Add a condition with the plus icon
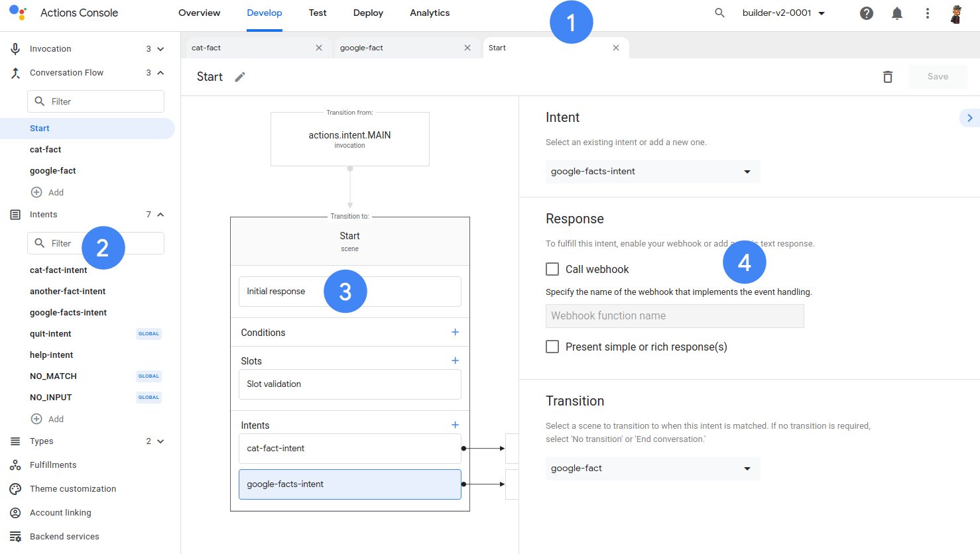Screen dimensions: 980x554 pyautogui.click(x=455, y=332)
